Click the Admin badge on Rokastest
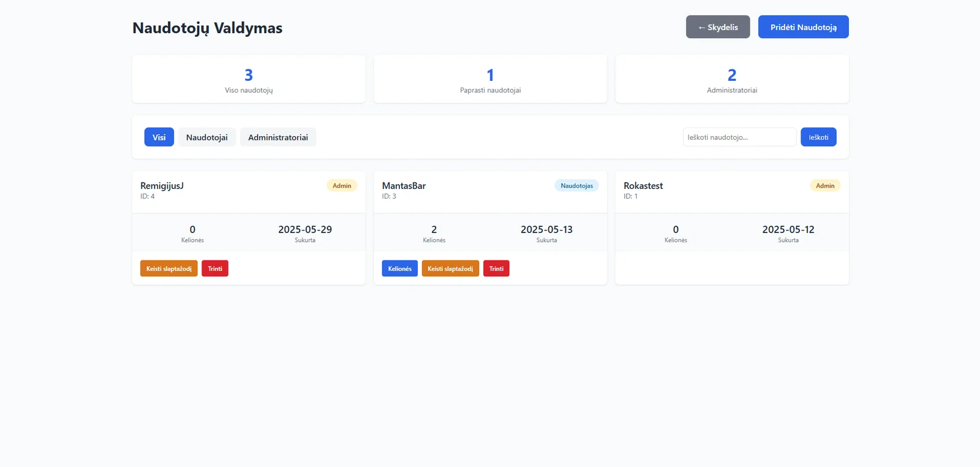This screenshot has height=467, width=980. coord(824,186)
